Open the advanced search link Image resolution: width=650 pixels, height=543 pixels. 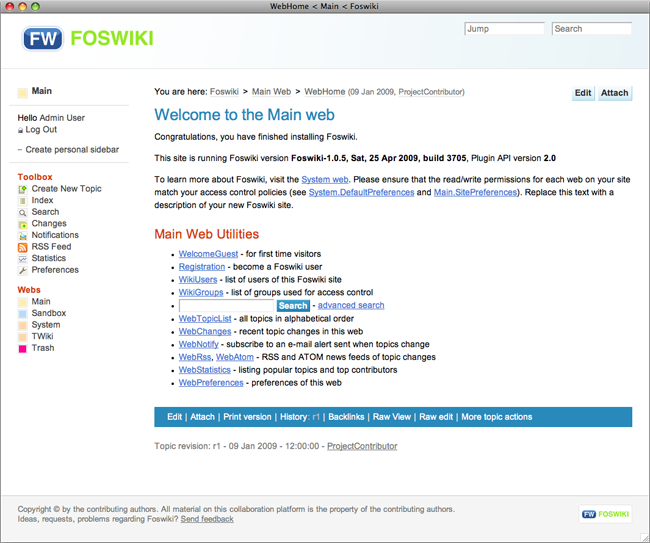(x=351, y=305)
